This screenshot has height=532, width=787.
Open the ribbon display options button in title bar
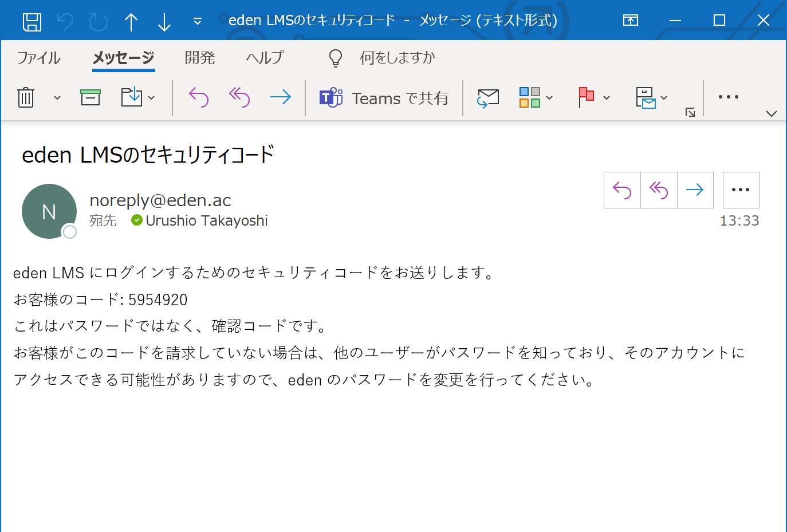[x=631, y=21]
